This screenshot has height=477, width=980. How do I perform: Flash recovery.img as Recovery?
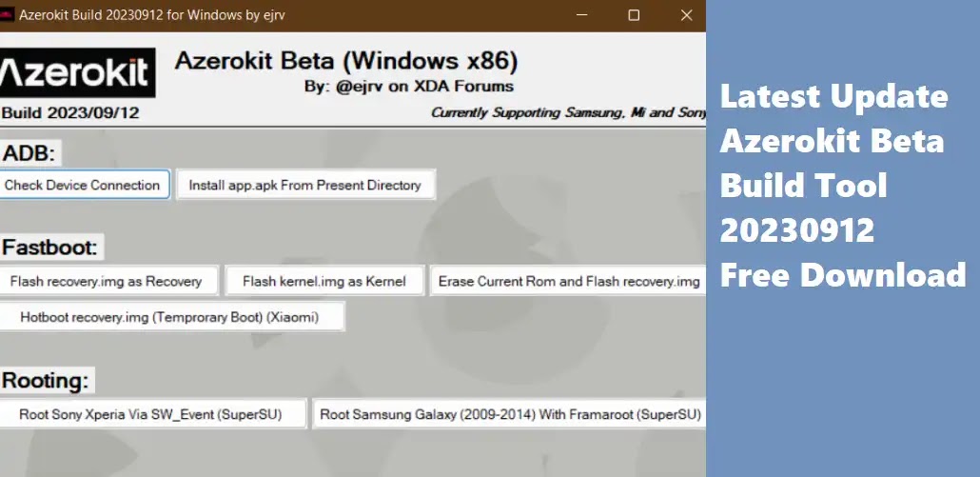point(108,281)
